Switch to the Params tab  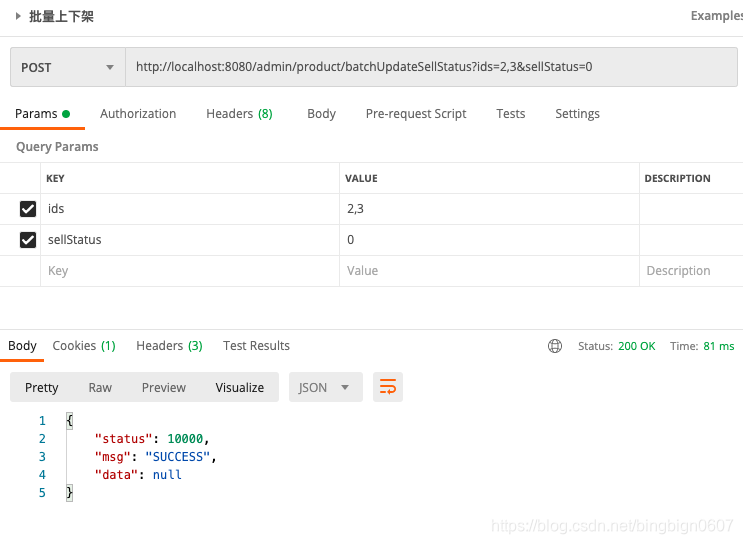tap(42, 114)
